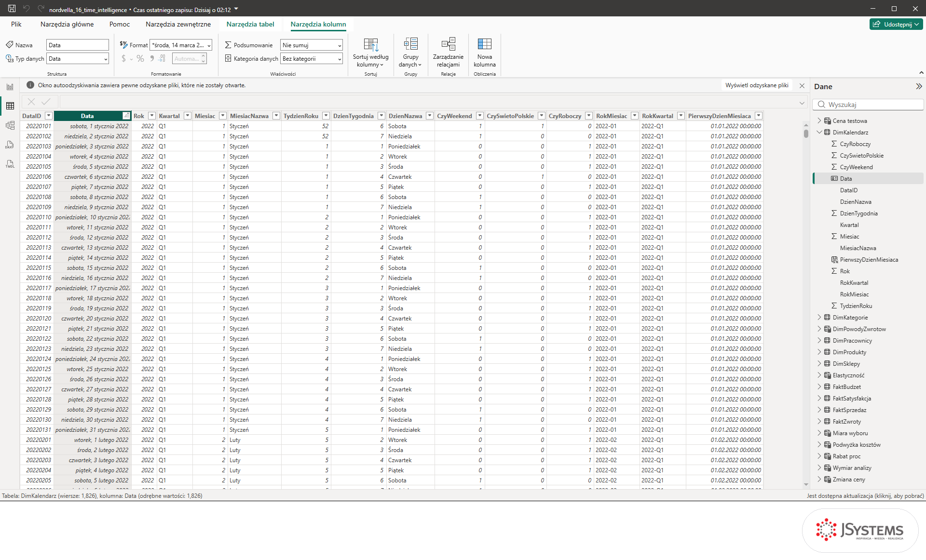Click Wyświetl odzyskane pliki button
The height and width of the screenshot is (560, 926).
(757, 85)
